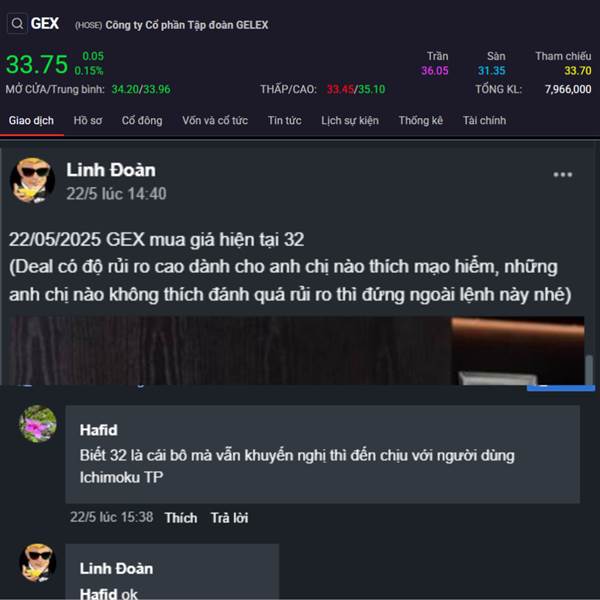This screenshot has height=600, width=600.
Task: Click Trả lời under Hafid's comment
Action: click(x=230, y=518)
